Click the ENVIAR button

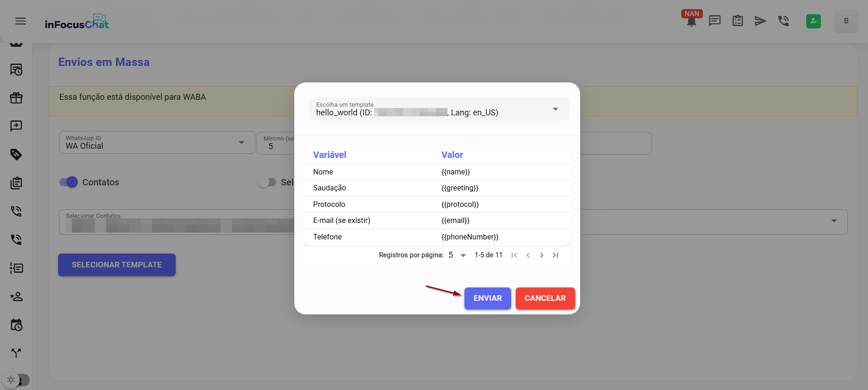487,298
